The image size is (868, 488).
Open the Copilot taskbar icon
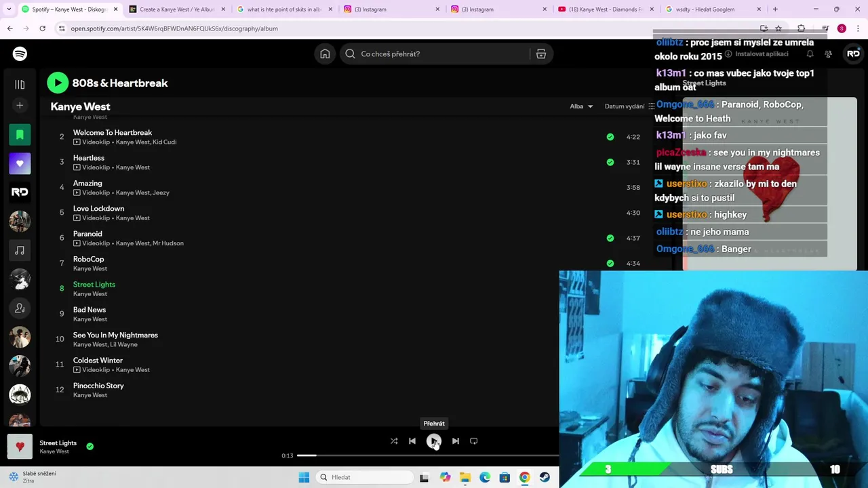click(x=445, y=477)
